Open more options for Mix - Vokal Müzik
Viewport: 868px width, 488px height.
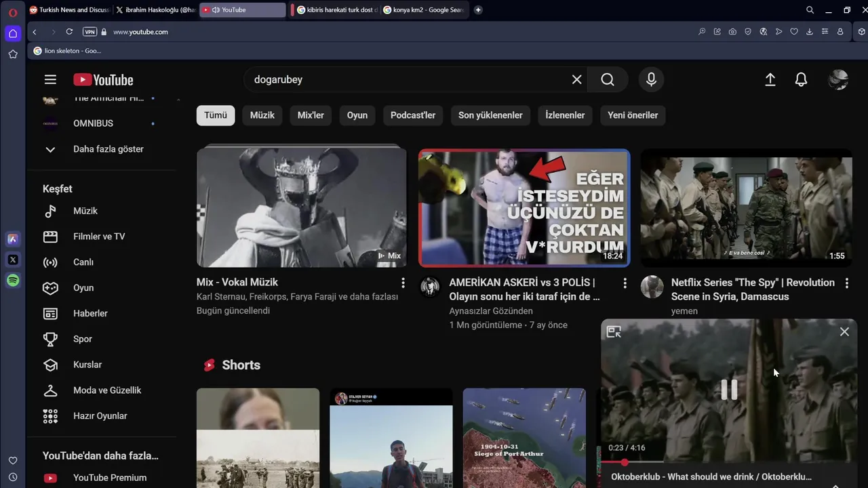[x=403, y=283]
